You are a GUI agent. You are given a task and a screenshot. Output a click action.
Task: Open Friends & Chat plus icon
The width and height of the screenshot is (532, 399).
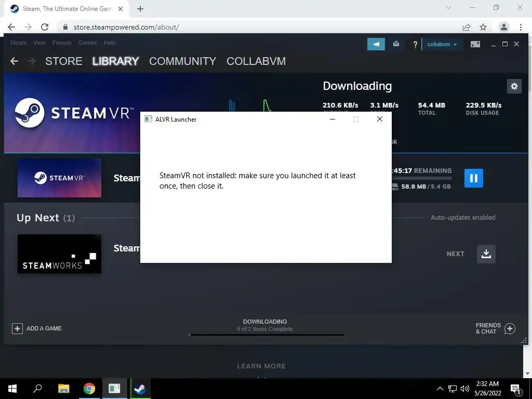(x=510, y=328)
